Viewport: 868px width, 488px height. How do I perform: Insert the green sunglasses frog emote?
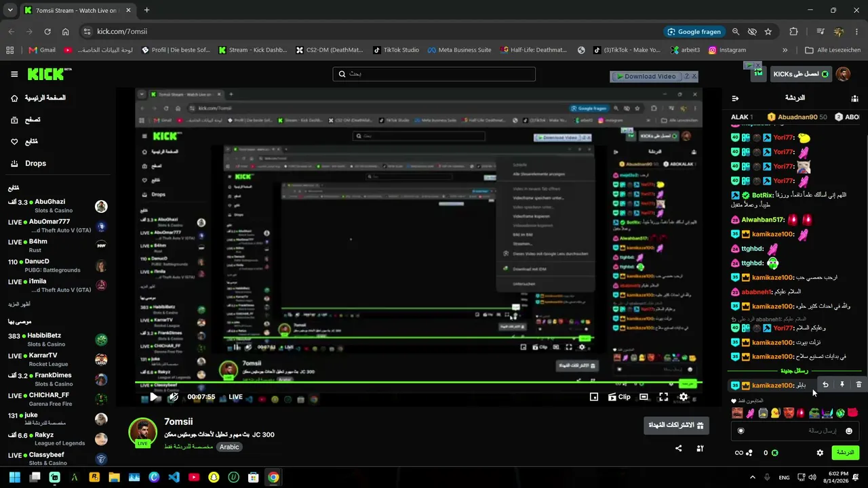tap(814, 413)
